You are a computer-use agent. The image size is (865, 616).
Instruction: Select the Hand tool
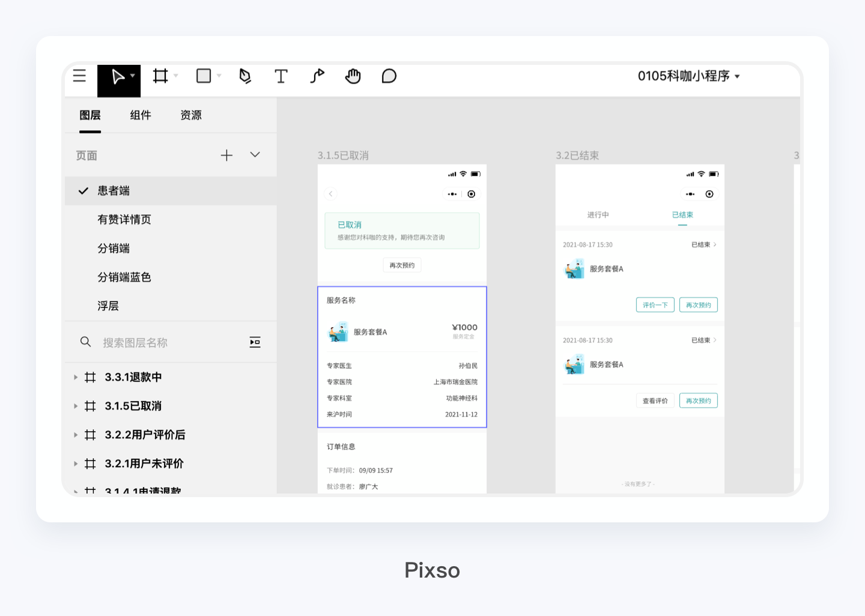(x=353, y=76)
